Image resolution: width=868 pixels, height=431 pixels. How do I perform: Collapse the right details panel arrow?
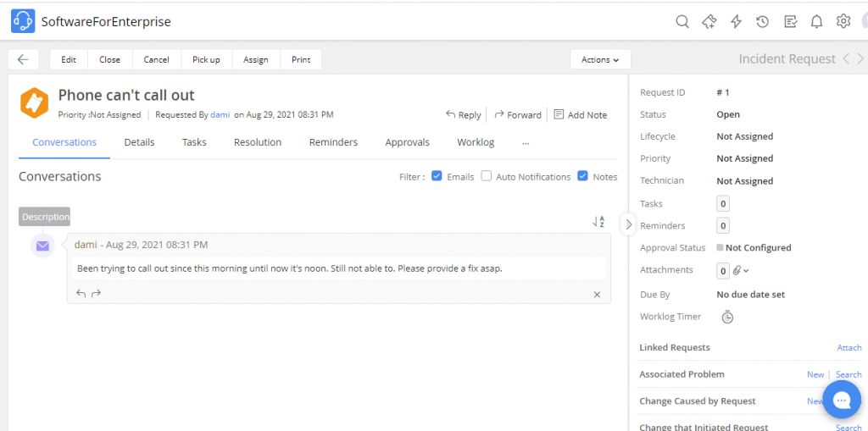(628, 224)
